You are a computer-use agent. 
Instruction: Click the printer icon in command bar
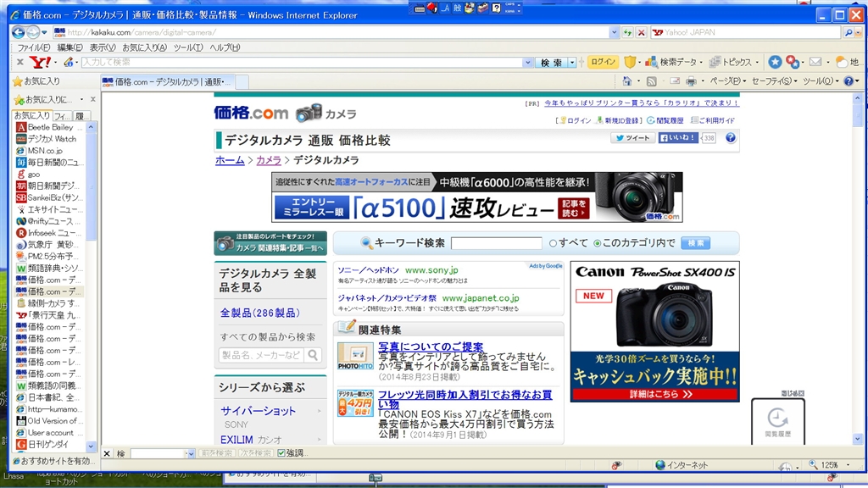click(691, 81)
